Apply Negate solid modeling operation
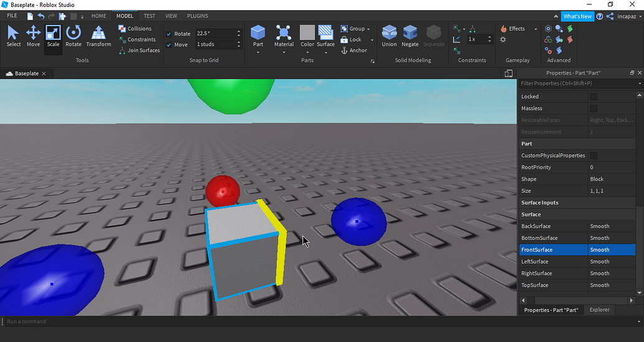644x342 pixels. click(410, 36)
